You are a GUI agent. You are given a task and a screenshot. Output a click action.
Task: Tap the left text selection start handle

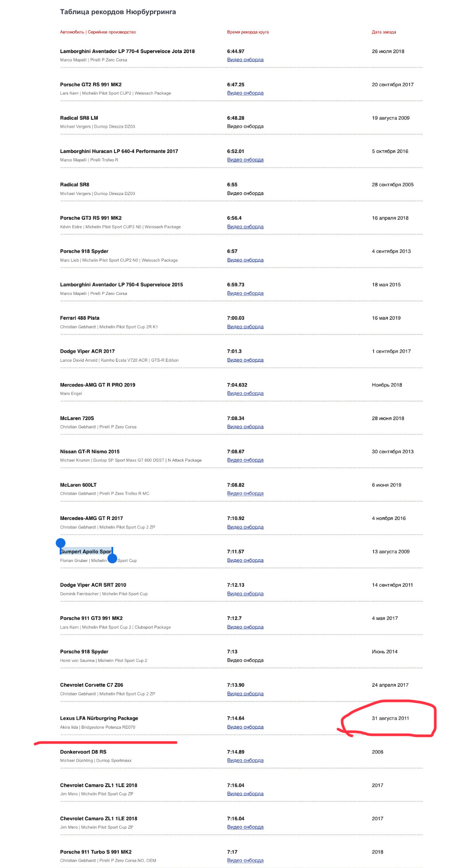point(61,543)
